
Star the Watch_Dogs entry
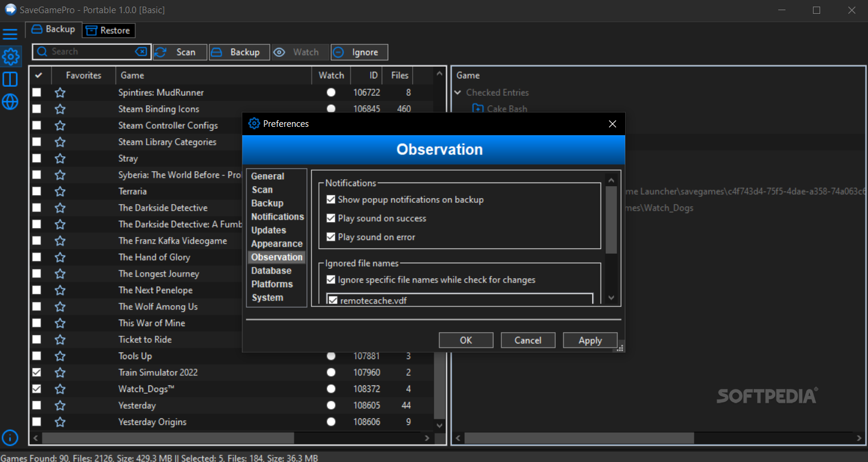(60, 389)
